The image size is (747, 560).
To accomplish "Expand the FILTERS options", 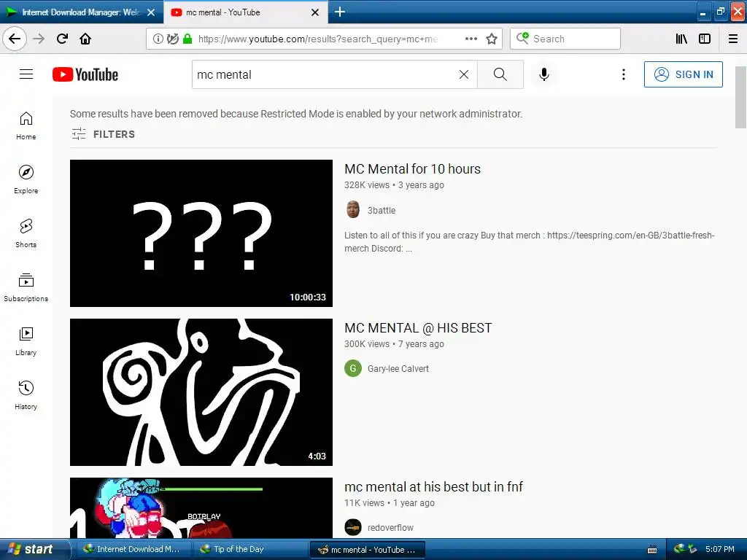I will click(x=104, y=134).
